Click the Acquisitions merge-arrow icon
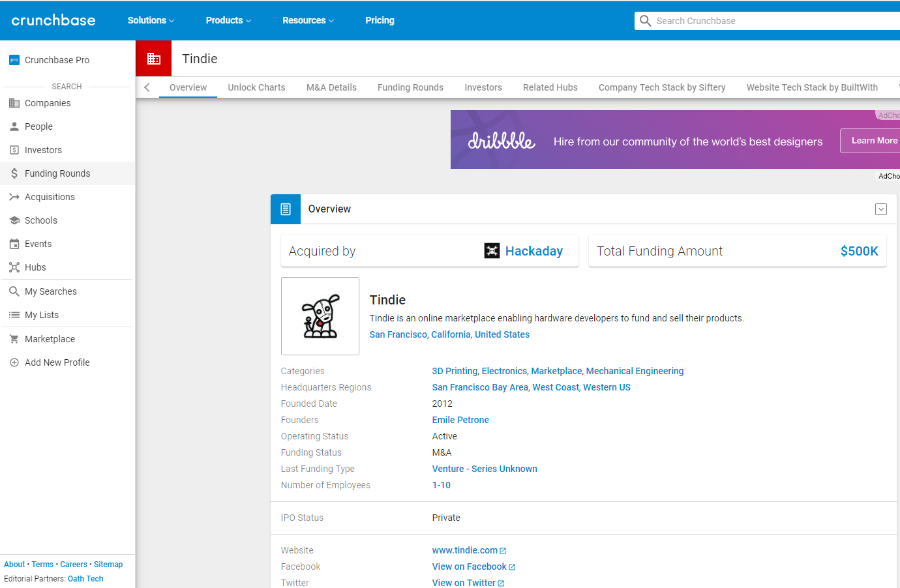900x588 pixels. point(14,197)
